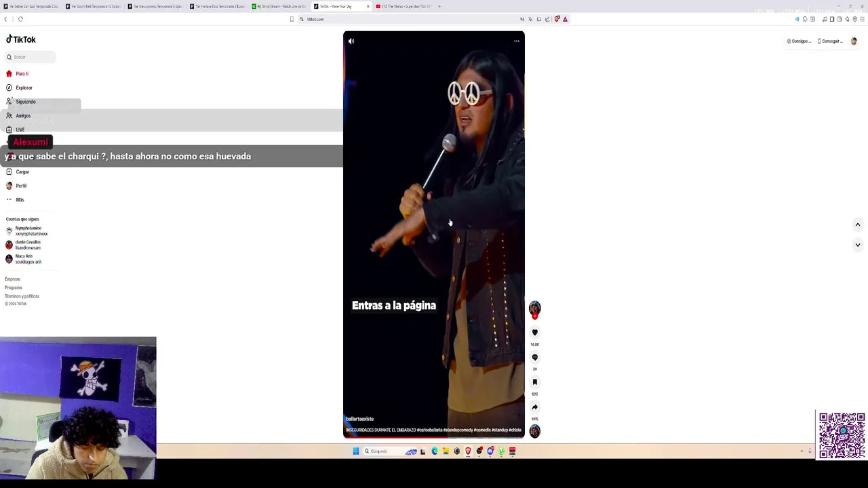The width and height of the screenshot is (868, 488).
Task: Open uTorrent from taskbar
Action: click(501, 451)
